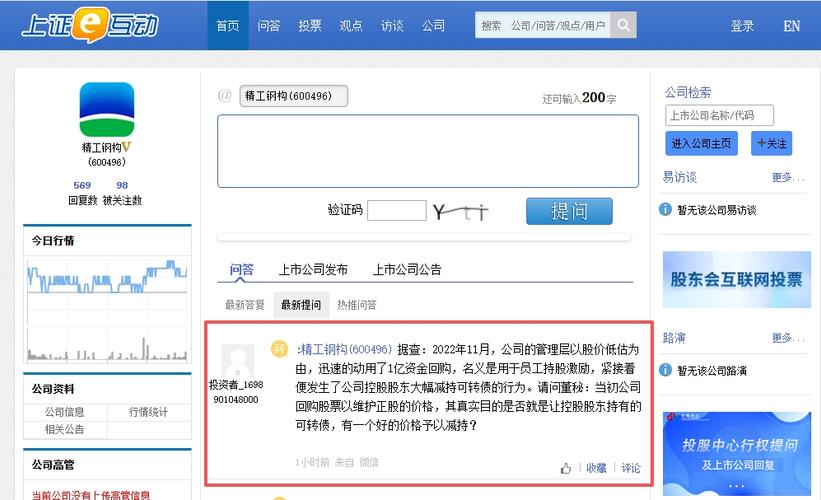Click 进入公司主页 button
Viewport: 821px width, 500px height.
(701, 143)
